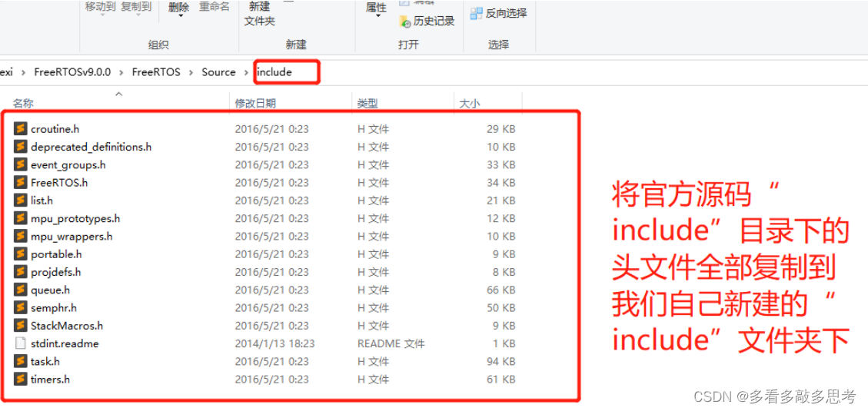This screenshot has width=868, height=411.
Task: Select the stdint.readme file name
Action: click(x=65, y=343)
